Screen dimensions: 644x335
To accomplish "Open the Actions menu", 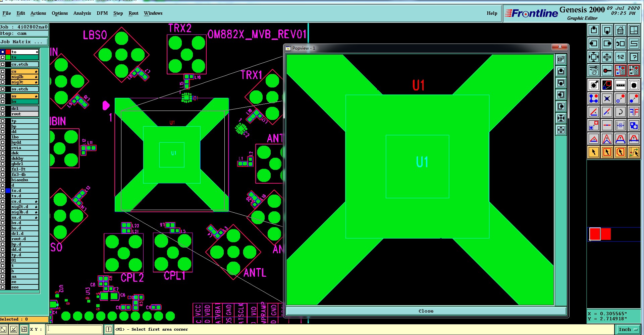I will point(38,13).
